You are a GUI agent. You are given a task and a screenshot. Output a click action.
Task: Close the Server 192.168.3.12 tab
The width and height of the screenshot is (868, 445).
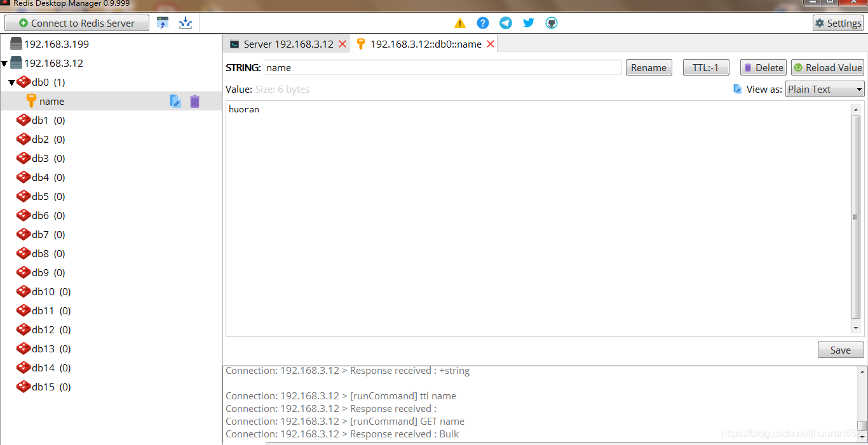point(342,44)
